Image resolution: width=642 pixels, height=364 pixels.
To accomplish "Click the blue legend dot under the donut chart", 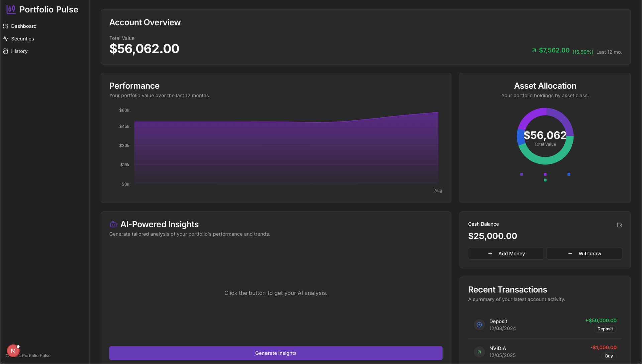I will coord(569,174).
